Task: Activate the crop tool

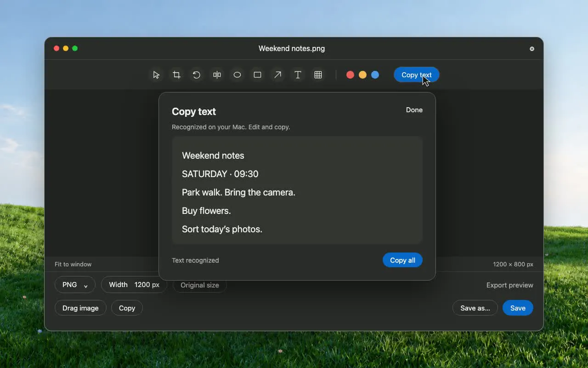Action: point(176,75)
